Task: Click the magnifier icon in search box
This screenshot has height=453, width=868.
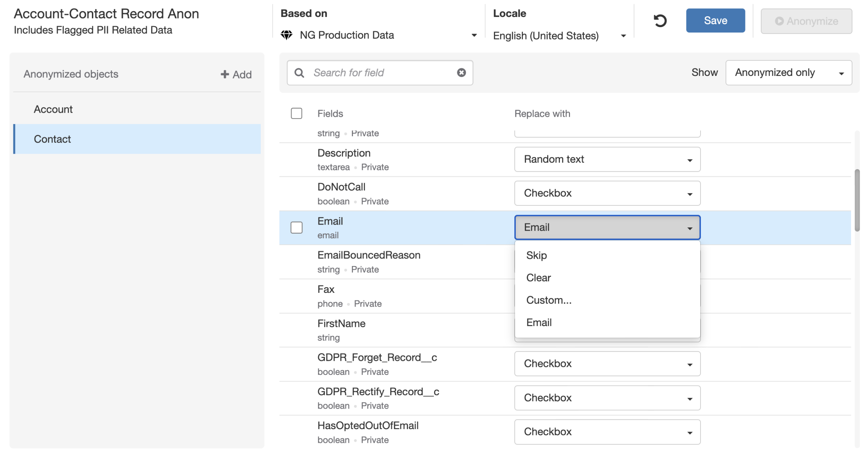Action: coord(299,73)
